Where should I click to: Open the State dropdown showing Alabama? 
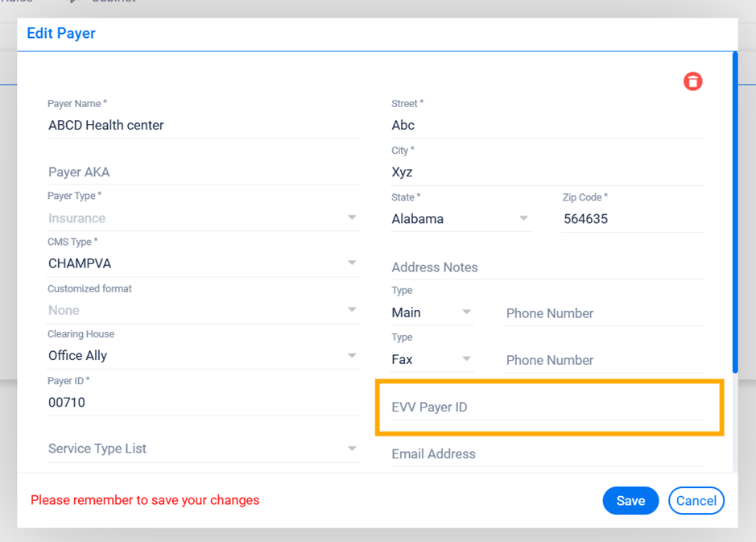tap(523, 218)
